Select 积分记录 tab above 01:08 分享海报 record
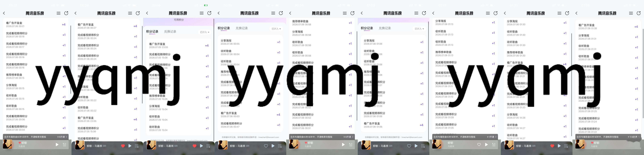 point(367,28)
